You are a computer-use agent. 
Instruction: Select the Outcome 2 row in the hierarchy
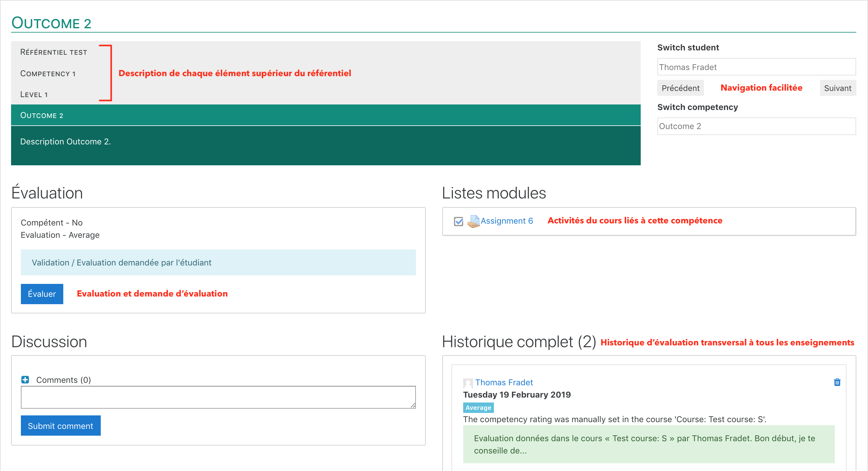326,115
